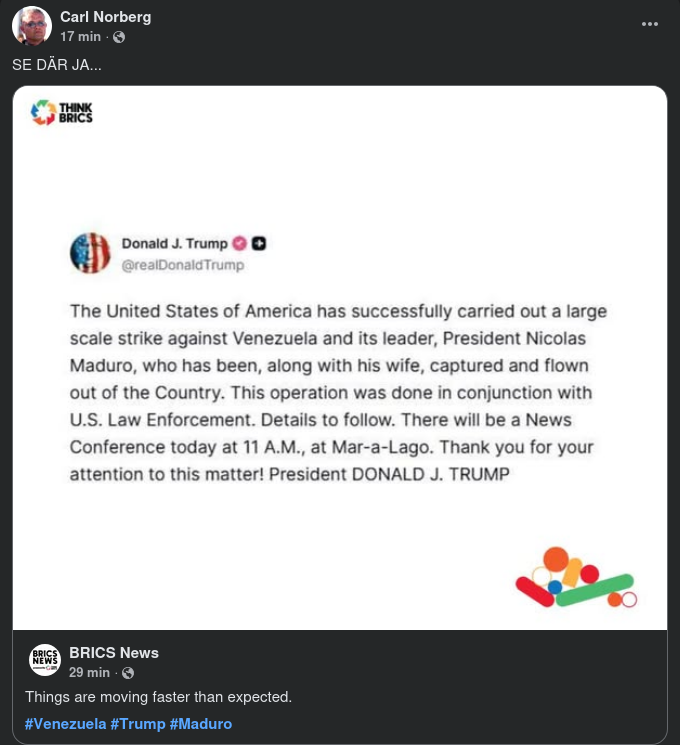Open the post options three-dot menu
Viewport: 680px width, 745px height.
pos(650,24)
